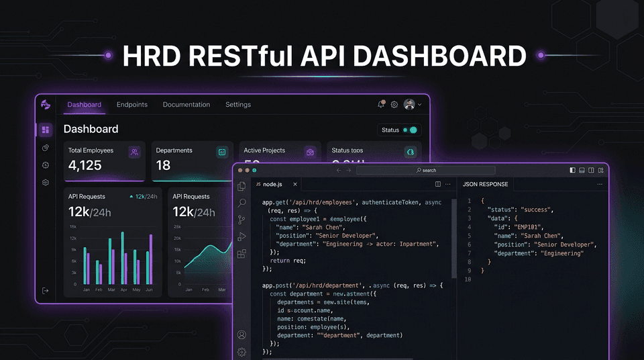Click the user avatar picture
The height and width of the screenshot is (360, 644).
(x=409, y=105)
